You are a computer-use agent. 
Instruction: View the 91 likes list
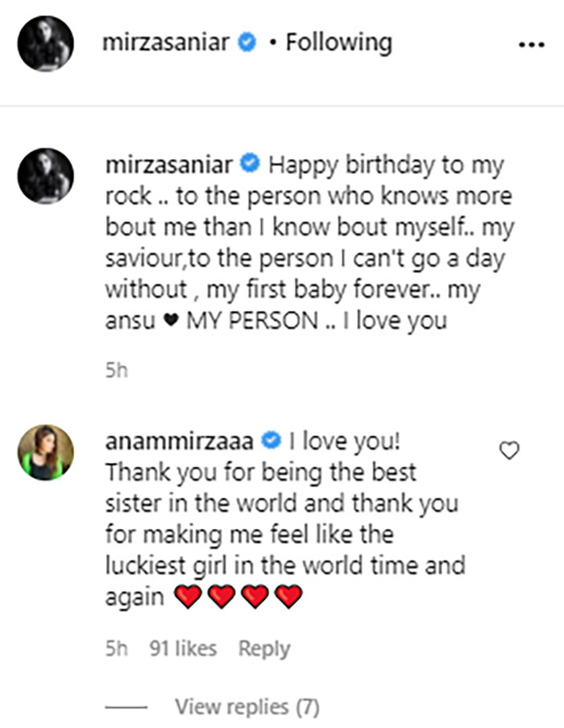point(183,648)
